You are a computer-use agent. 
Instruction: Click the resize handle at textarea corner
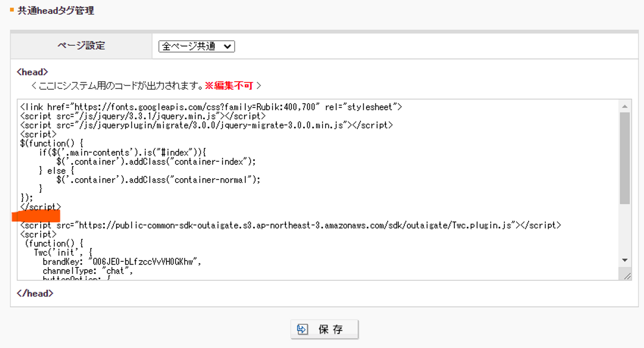point(627,276)
